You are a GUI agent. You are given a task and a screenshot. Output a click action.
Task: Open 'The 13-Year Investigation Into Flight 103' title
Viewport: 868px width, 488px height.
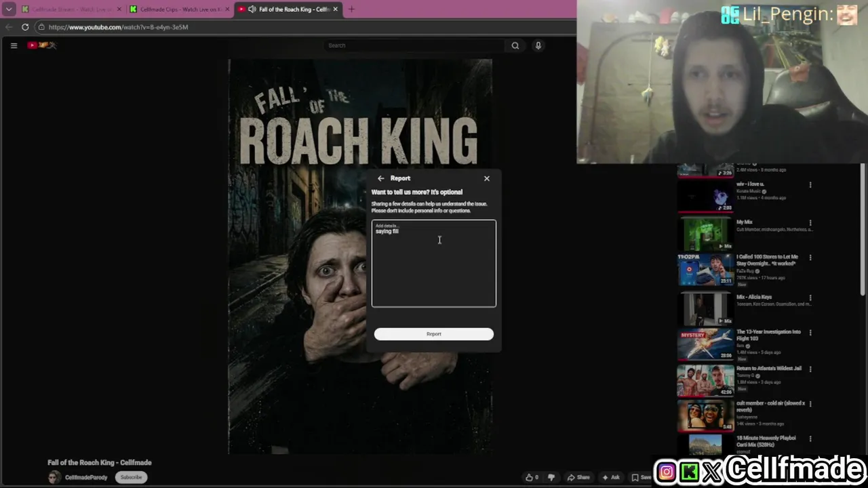point(768,335)
